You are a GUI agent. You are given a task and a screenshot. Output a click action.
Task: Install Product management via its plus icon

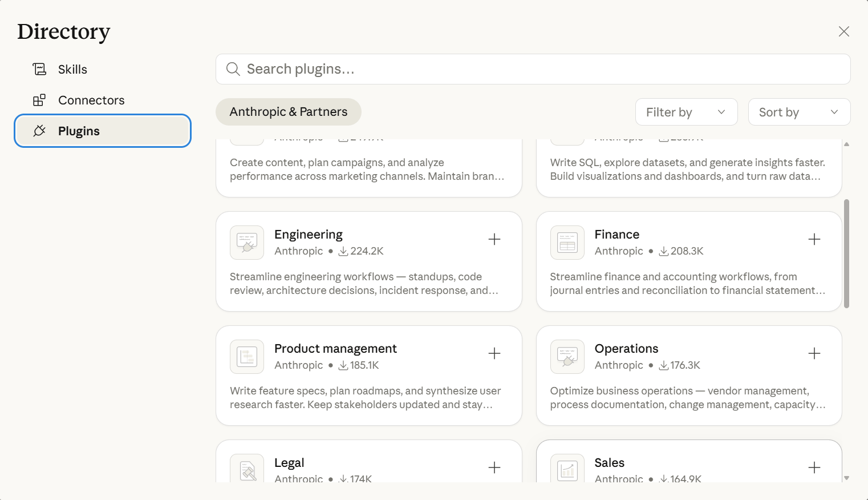coord(494,353)
